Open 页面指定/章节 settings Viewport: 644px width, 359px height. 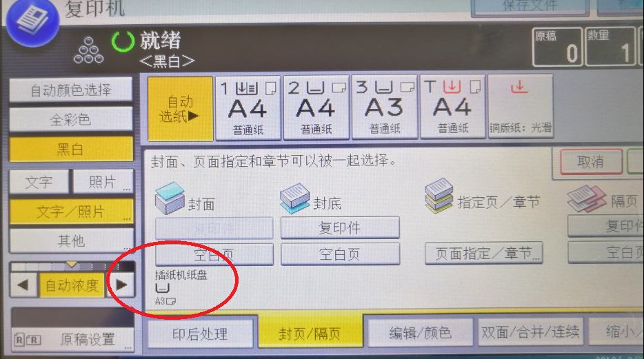[484, 253]
